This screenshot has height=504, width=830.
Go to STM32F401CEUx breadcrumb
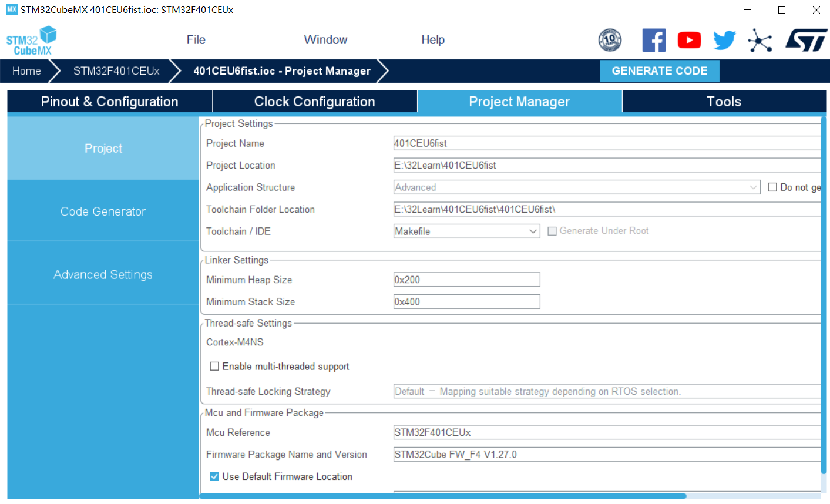click(x=116, y=71)
